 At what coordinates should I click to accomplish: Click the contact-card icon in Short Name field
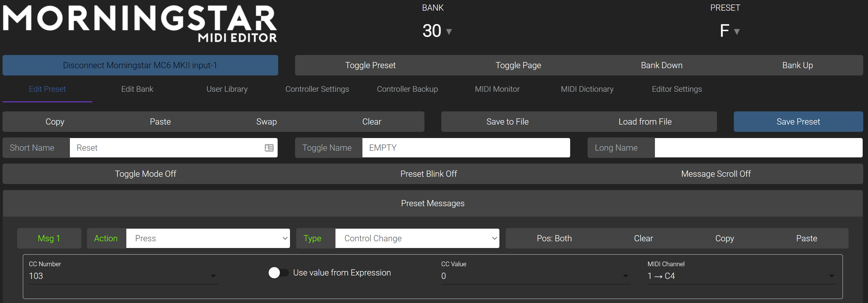pyautogui.click(x=269, y=148)
